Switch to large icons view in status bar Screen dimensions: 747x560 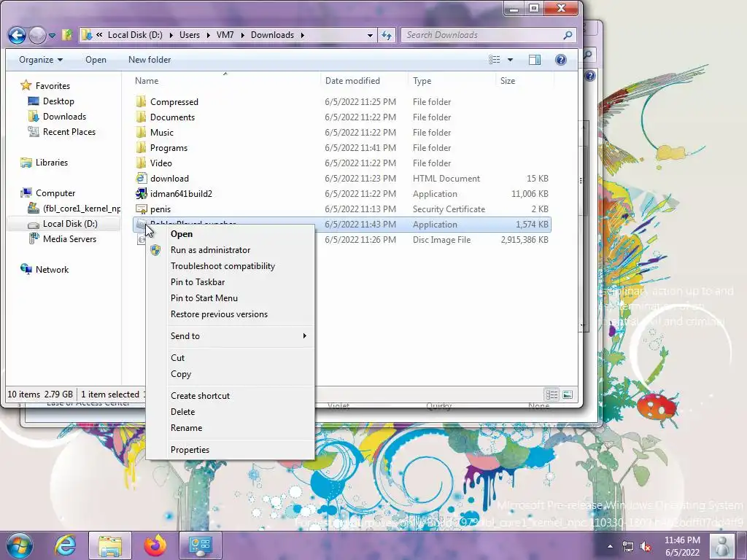(568, 394)
